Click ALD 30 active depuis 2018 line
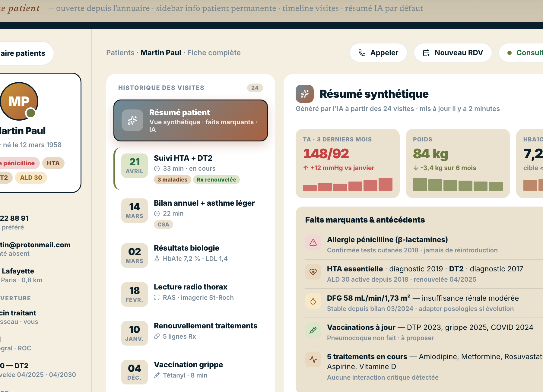 point(402,280)
